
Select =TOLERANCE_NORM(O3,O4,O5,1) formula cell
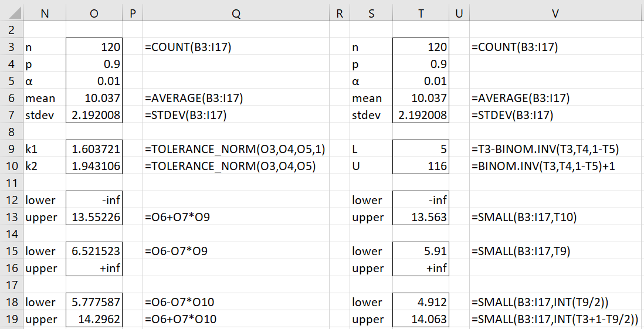click(x=236, y=149)
